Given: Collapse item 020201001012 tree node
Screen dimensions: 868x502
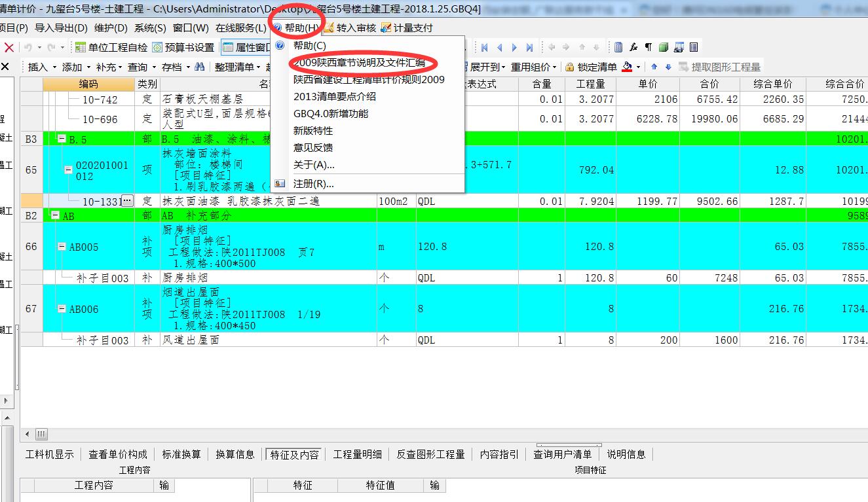Looking at the screenshot, I should (x=68, y=170).
